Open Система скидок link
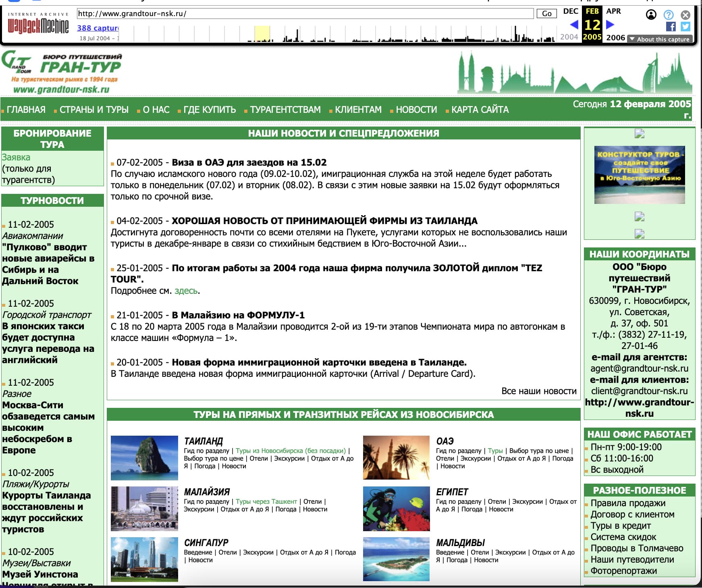 pos(623,537)
